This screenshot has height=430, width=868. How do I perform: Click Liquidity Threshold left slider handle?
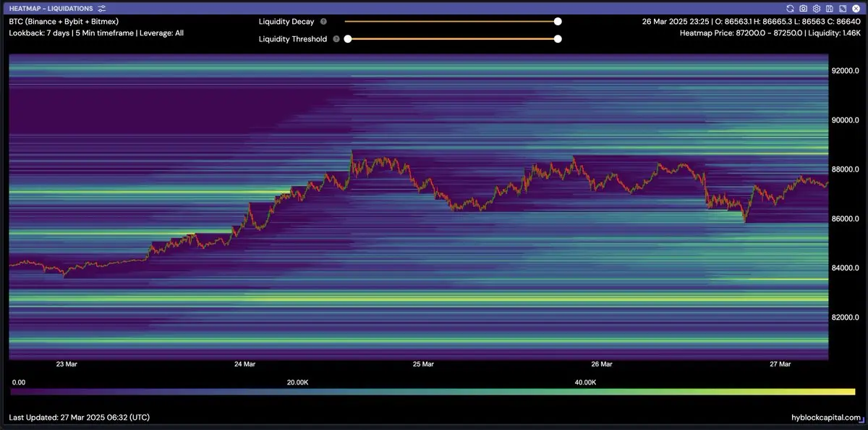347,39
